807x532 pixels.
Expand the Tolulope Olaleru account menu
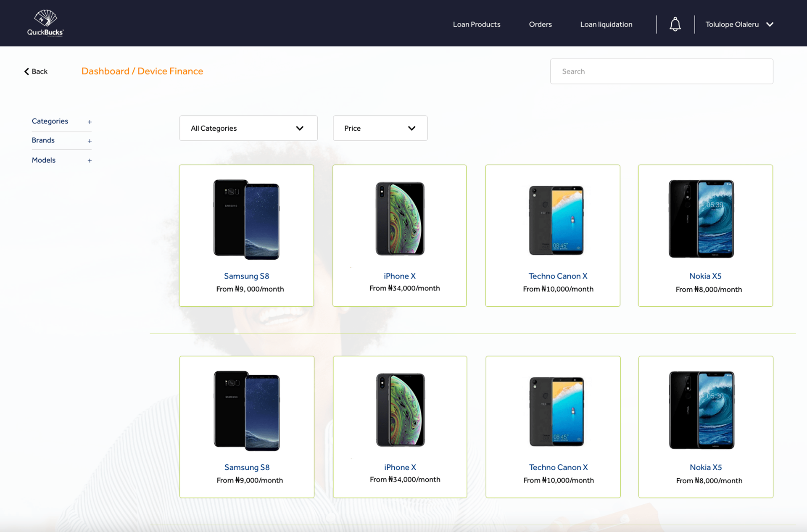(739, 24)
